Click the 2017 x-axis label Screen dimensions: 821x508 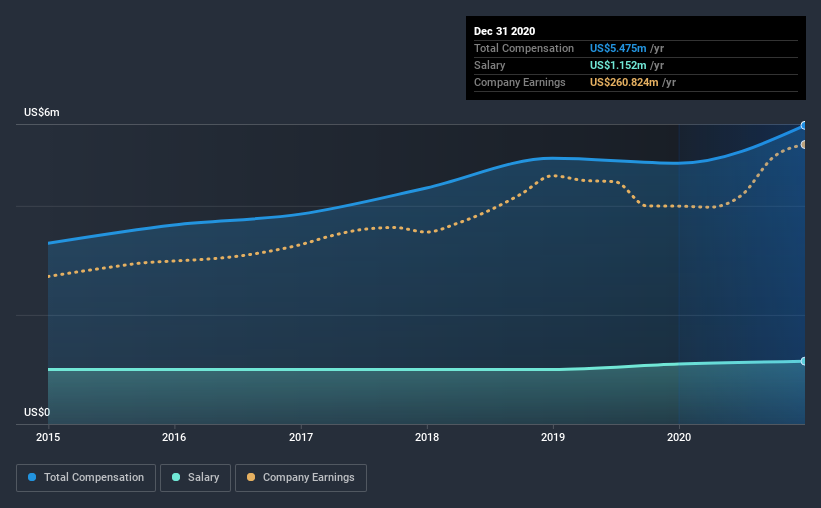(x=301, y=437)
